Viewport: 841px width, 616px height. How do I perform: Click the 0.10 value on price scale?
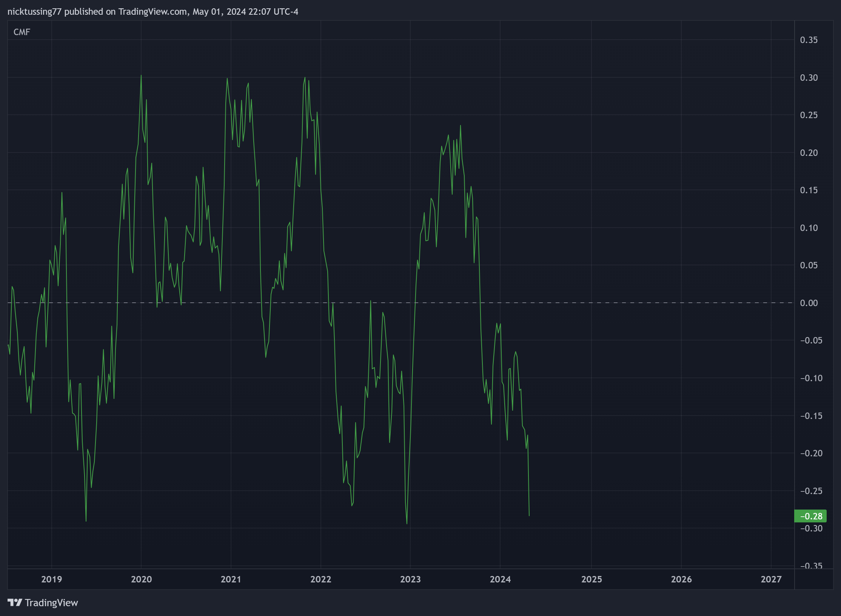pos(809,228)
